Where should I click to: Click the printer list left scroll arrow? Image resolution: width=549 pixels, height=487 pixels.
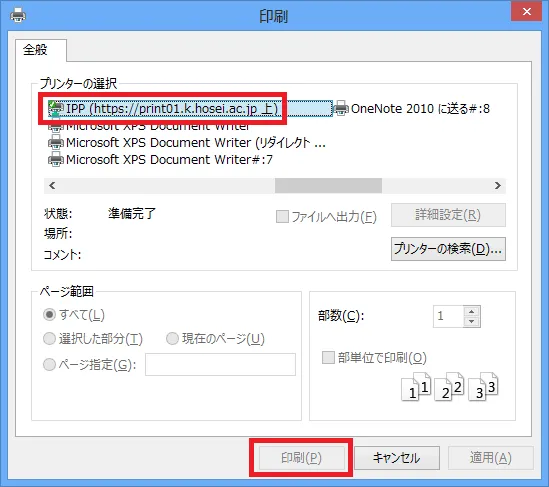point(52,185)
